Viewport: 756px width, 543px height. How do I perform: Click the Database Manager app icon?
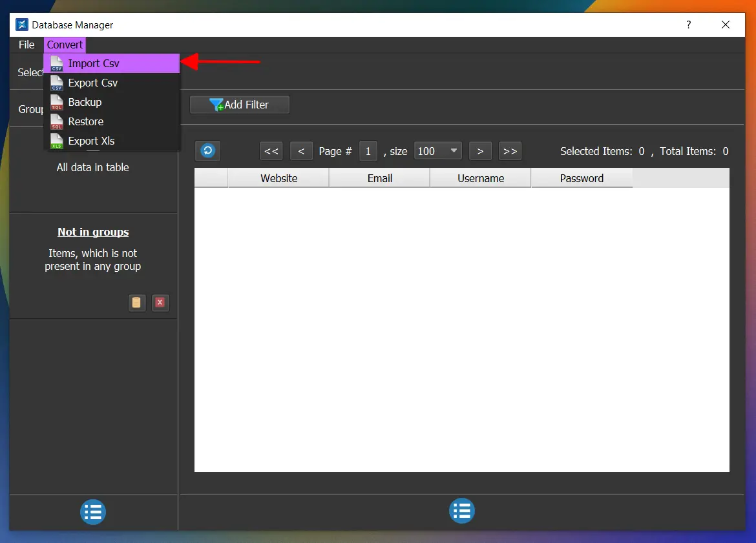(22, 25)
